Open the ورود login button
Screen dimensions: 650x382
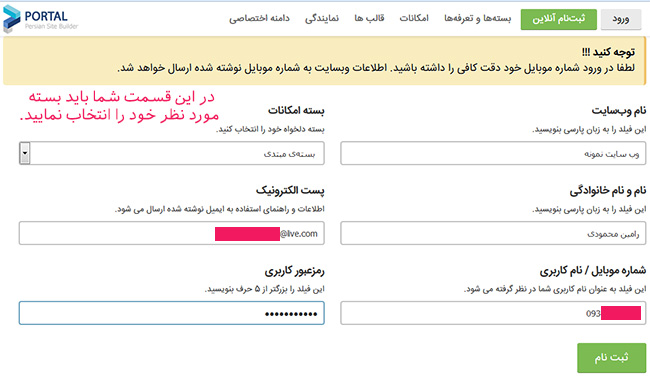click(621, 19)
